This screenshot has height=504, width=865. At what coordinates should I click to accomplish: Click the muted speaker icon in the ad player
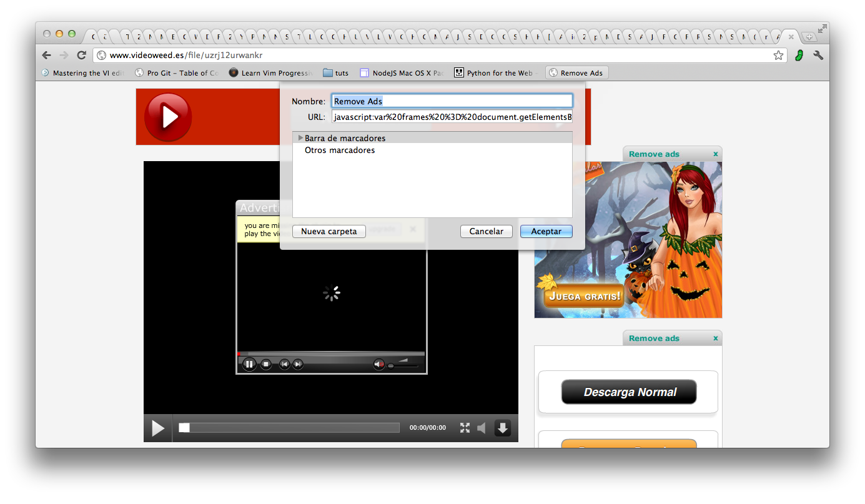378,364
